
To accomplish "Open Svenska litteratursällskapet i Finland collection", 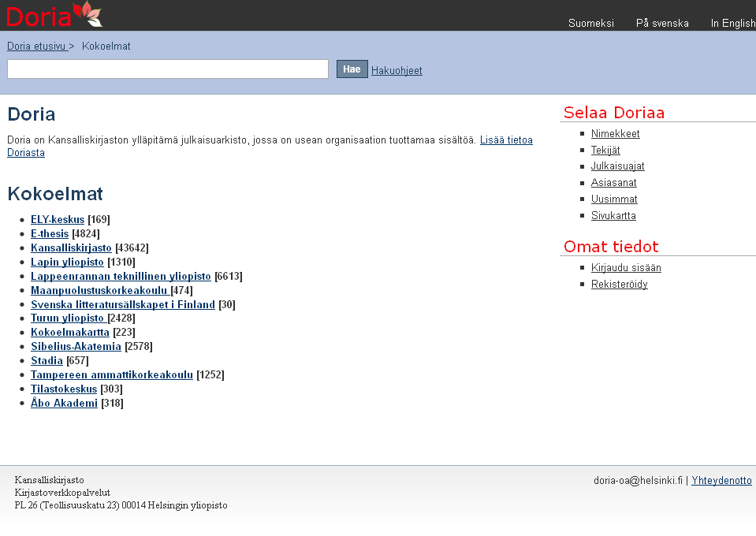I will 122,304.
